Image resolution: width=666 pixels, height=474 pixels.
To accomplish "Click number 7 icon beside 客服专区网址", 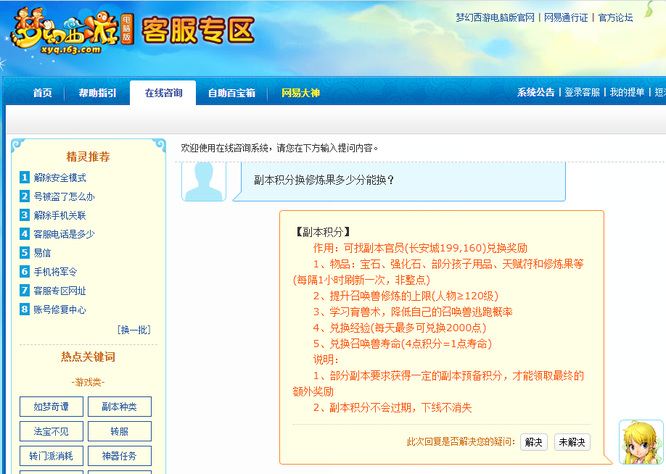I will pyautogui.click(x=25, y=290).
